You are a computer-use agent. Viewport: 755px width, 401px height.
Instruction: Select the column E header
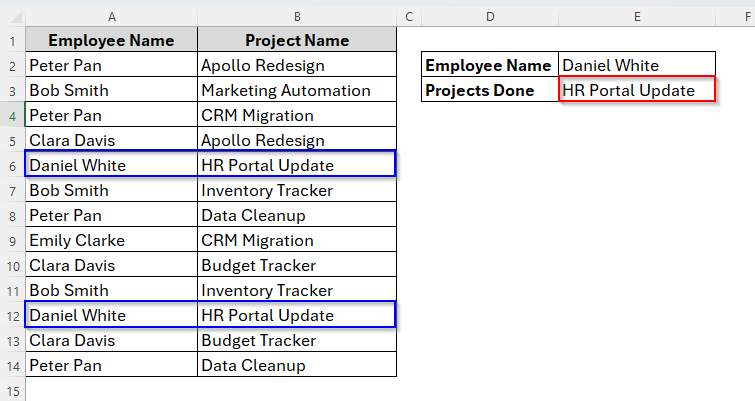click(x=637, y=17)
